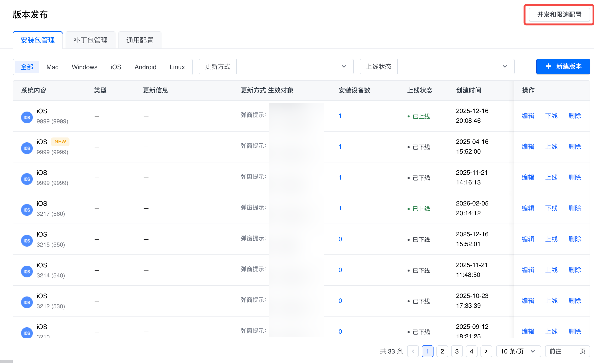594x364 pixels.
Task: Click the iOS icon for version 3217 (560)
Action: click(27, 210)
